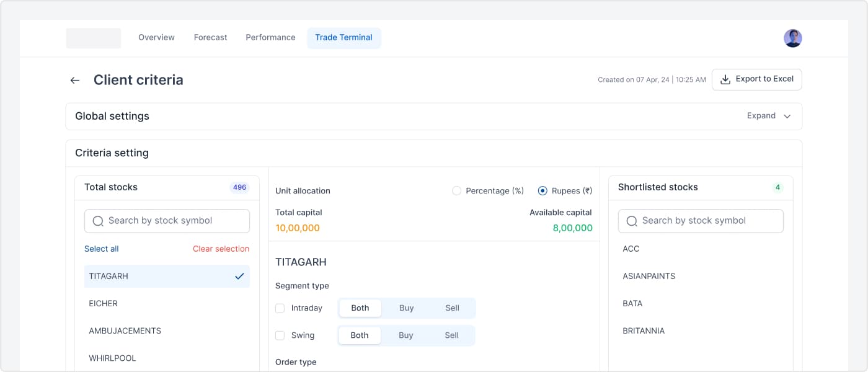Open the user profile avatar
The height and width of the screenshot is (372, 868).
[x=792, y=38]
